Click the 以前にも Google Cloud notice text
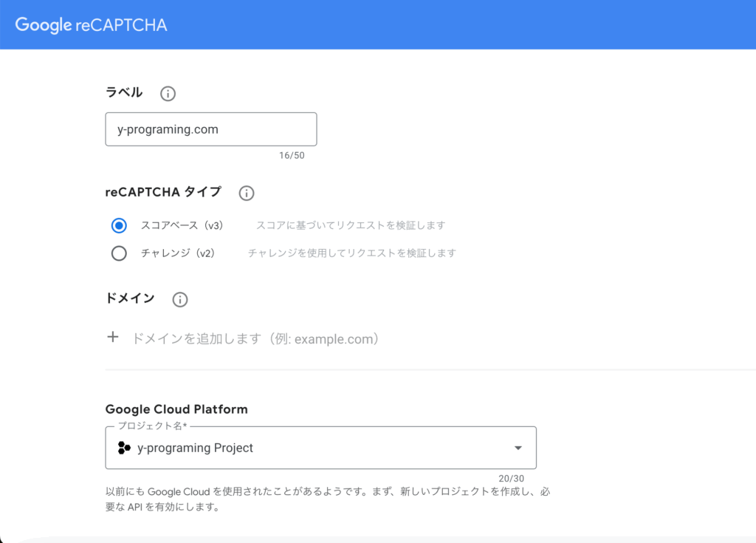The image size is (756, 543). (x=328, y=499)
